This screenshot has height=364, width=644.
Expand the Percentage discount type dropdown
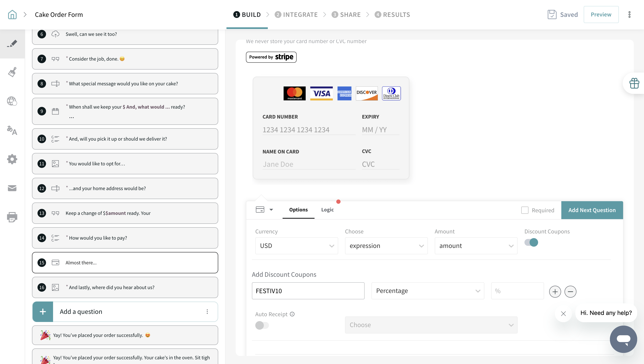point(427,291)
